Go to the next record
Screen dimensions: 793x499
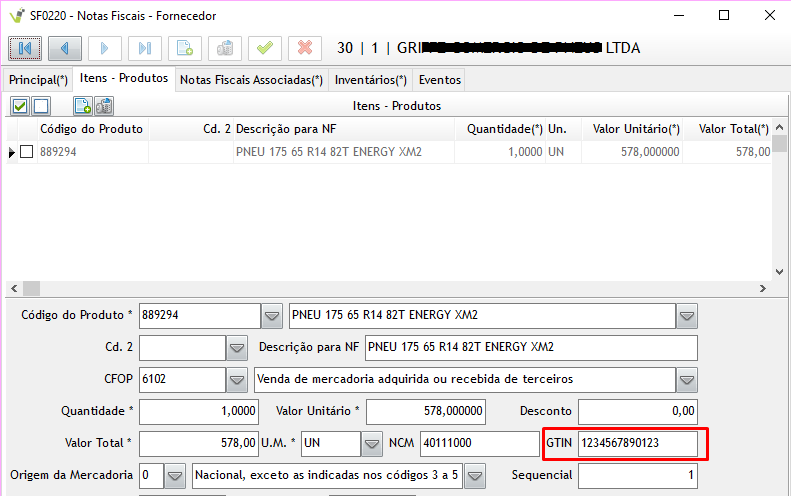[105, 48]
